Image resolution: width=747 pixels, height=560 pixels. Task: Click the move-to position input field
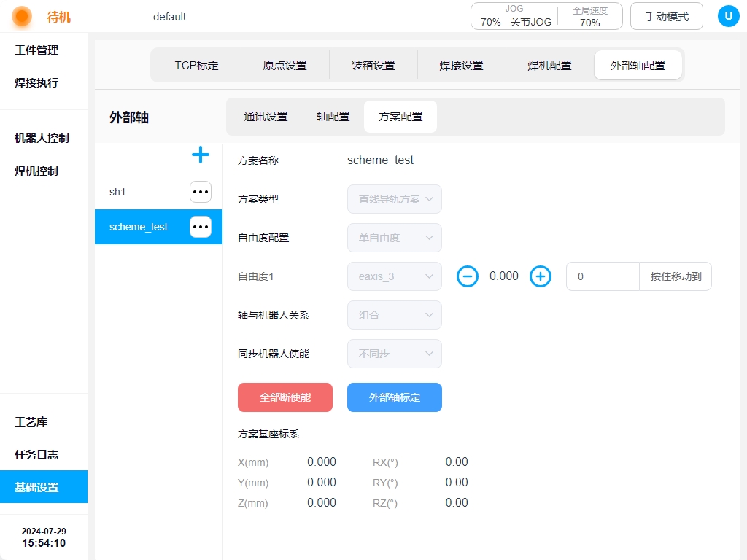point(603,276)
